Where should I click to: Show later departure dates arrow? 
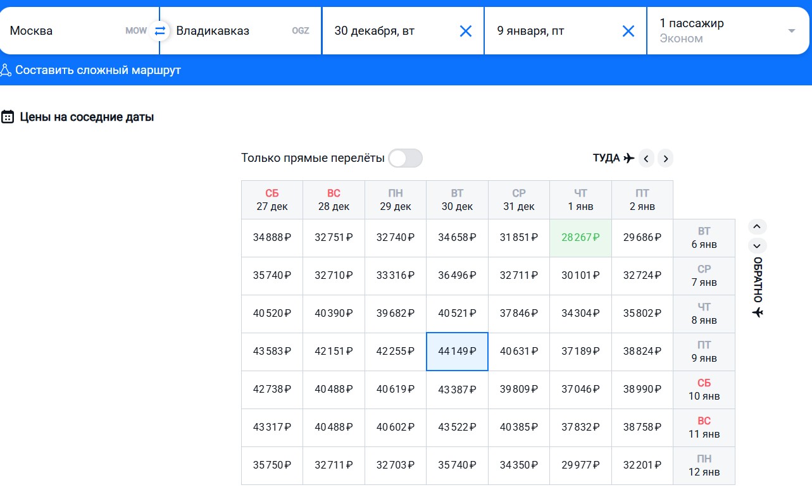(x=665, y=158)
